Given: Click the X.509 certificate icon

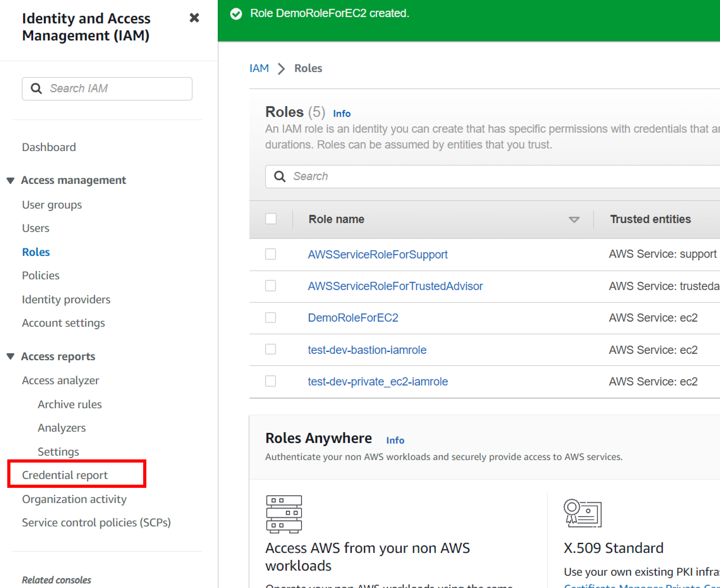Looking at the screenshot, I should click(582, 513).
